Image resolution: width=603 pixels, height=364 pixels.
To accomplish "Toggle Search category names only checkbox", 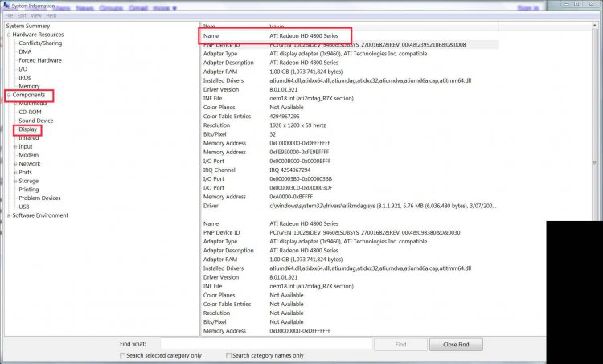I will (228, 355).
